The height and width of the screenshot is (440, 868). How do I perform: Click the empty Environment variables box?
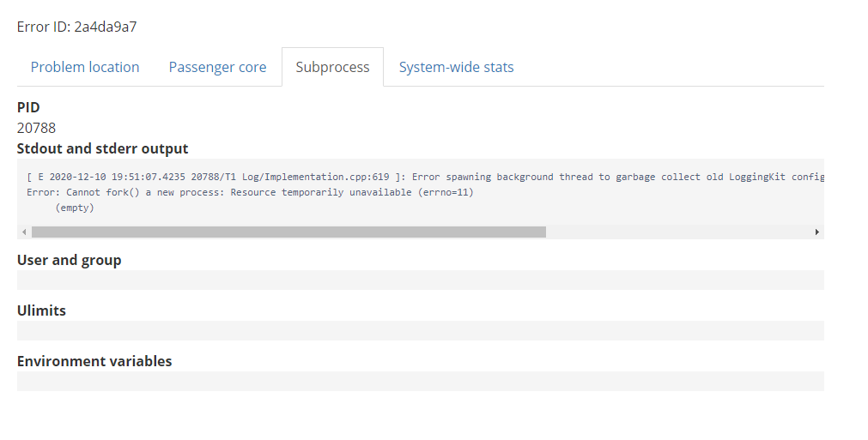[421, 382]
